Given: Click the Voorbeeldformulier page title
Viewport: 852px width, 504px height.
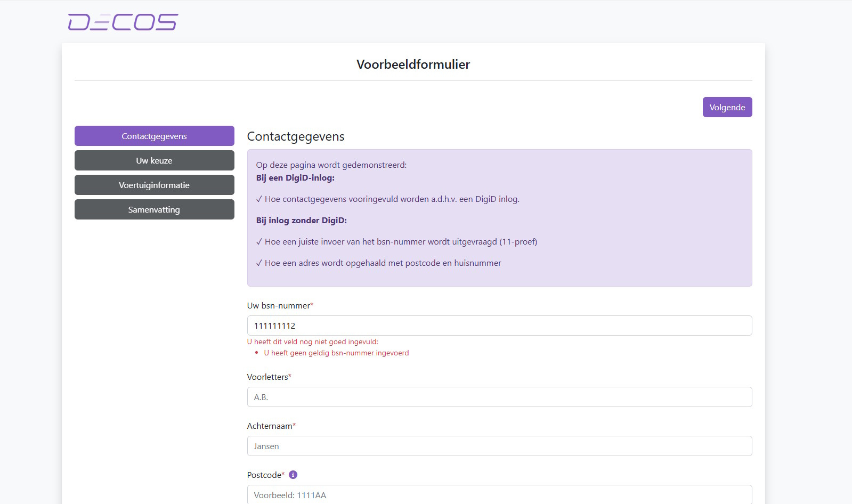Looking at the screenshot, I should 413,64.
